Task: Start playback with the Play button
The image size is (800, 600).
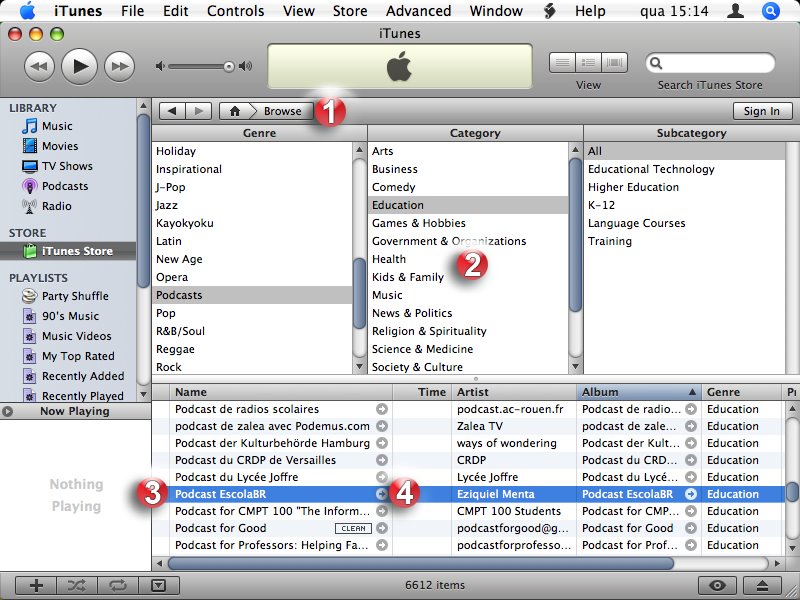Action: [79, 66]
